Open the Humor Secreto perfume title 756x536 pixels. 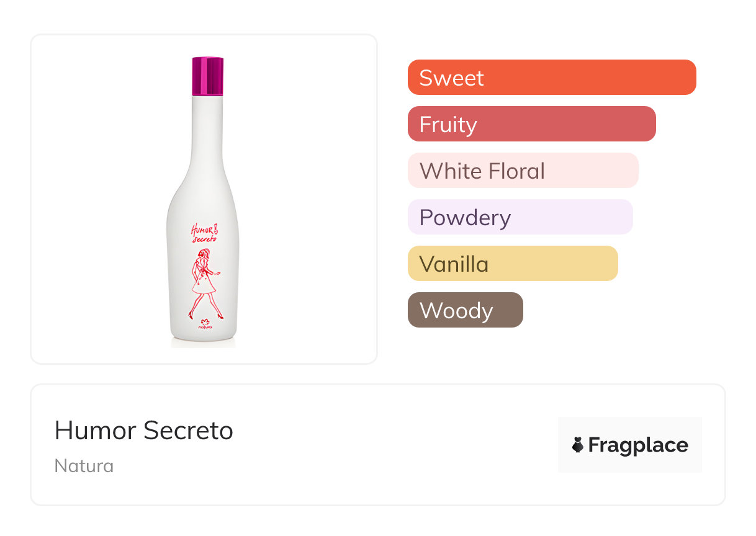pyautogui.click(x=144, y=431)
